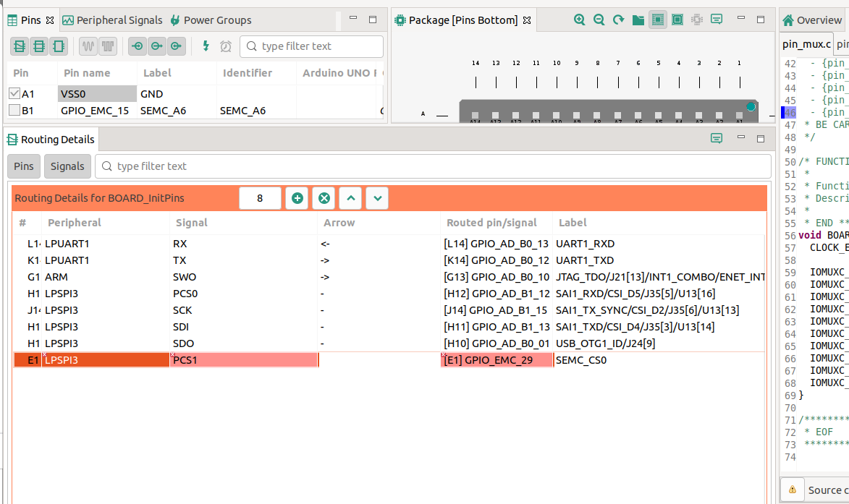Image resolution: width=849 pixels, height=504 pixels.
Task: Click the first package-view icon in Pins toolbar
Action: [x=20, y=46]
